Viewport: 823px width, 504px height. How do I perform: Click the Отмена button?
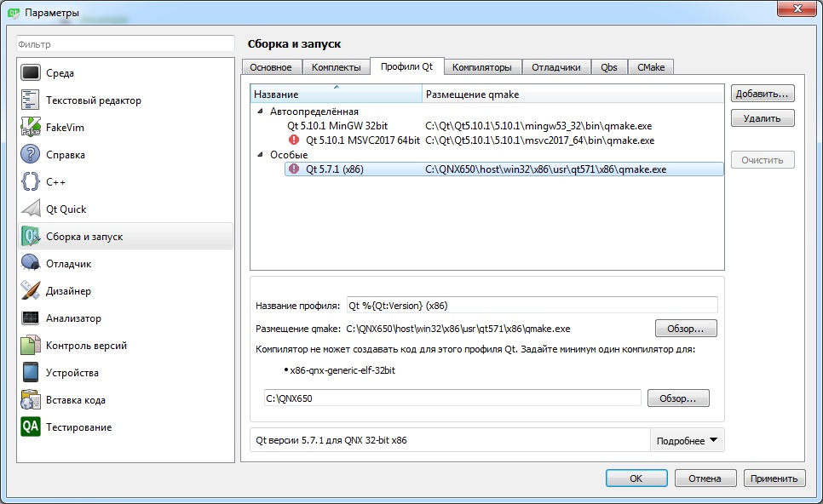705,478
